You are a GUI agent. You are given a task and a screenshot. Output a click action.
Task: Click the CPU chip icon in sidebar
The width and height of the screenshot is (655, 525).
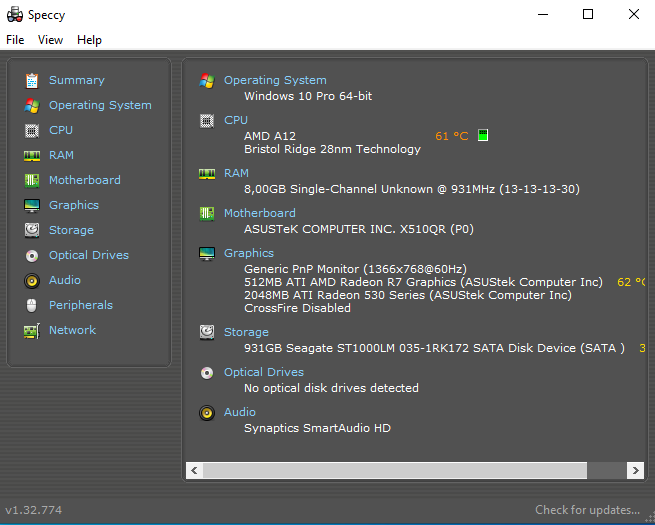[x=32, y=131]
